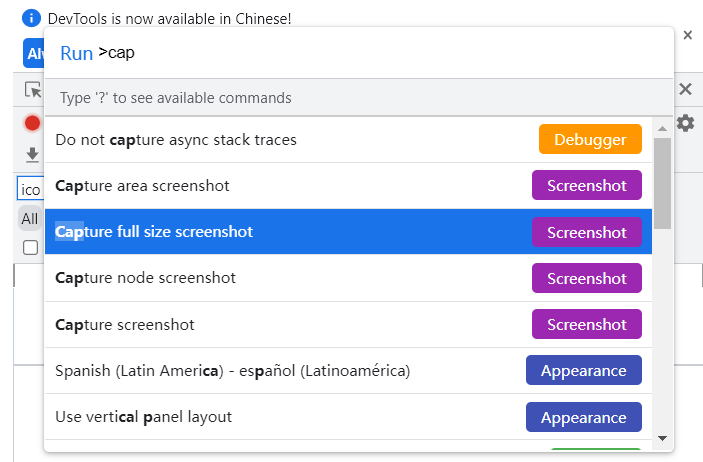Click the download/export HAR arrow icon
Screen dimensions: 703x462
(32, 154)
